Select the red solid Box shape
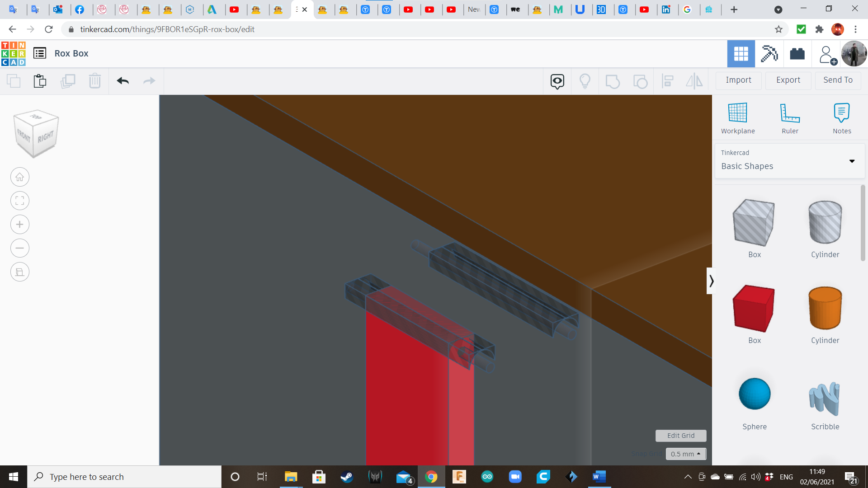 [x=754, y=309]
